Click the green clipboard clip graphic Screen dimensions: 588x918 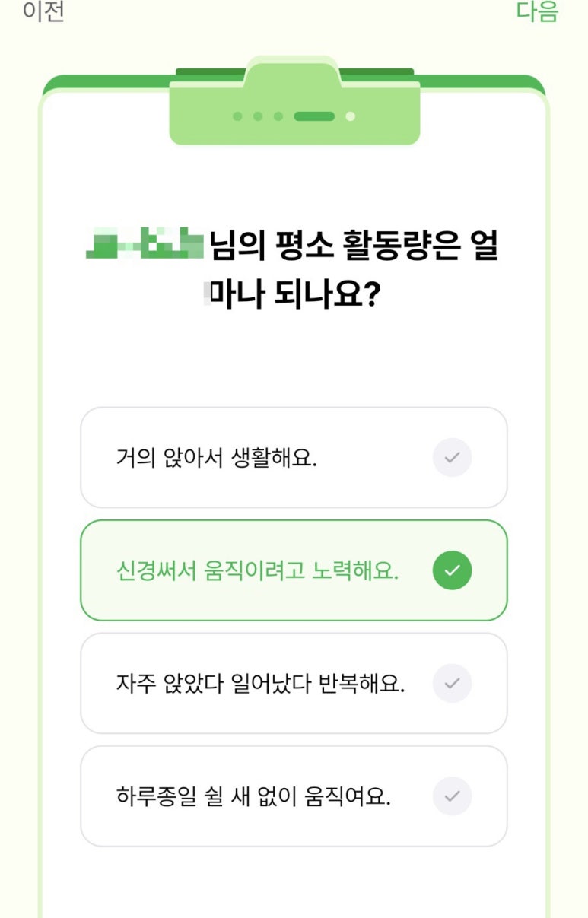294,102
